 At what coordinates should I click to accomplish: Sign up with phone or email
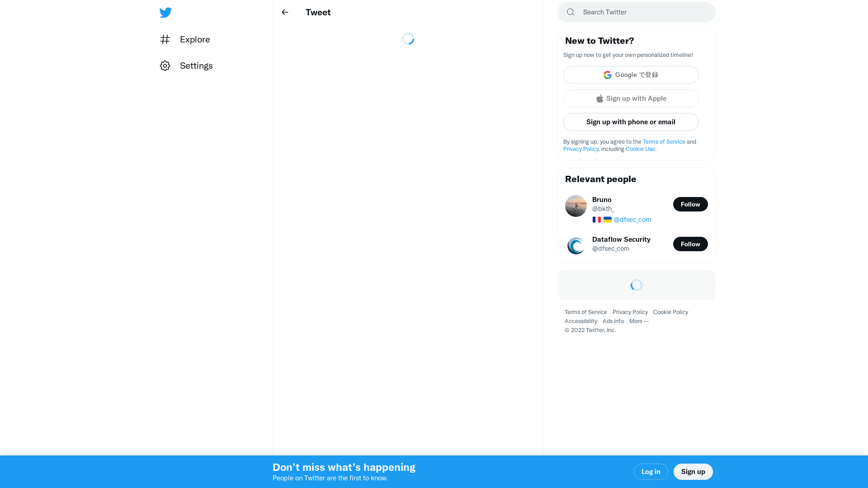click(x=631, y=122)
